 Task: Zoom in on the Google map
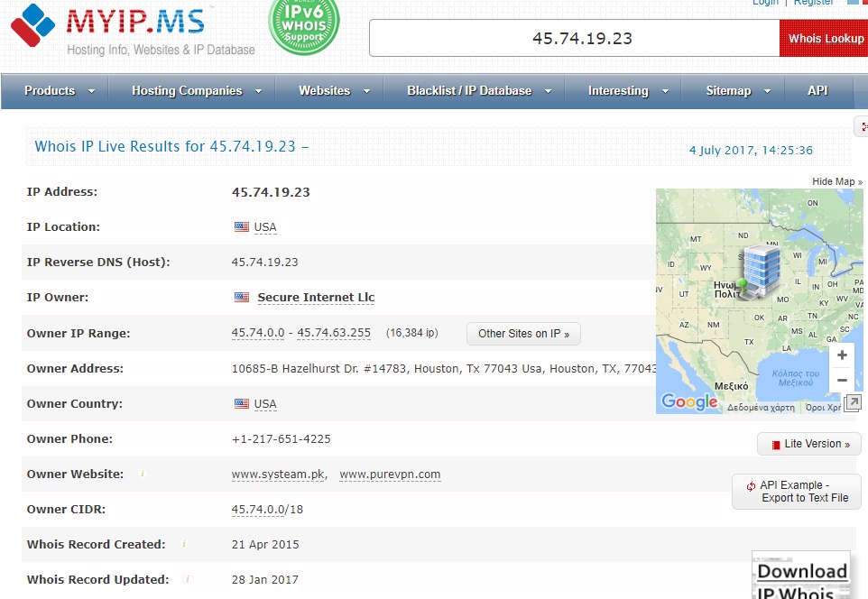click(x=842, y=355)
